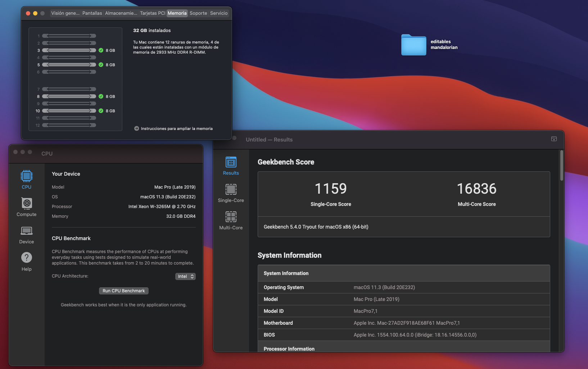This screenshot has width=588, height=369.
Task: Select the CPU icon in Geekbench sidebar
Action: (x=27, y=176)
